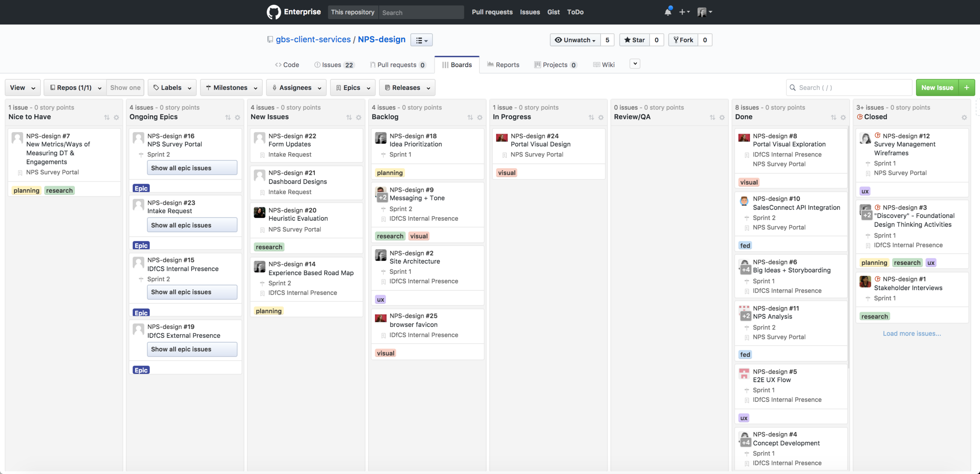
Task: Click sort icon on Nice to Have column
Action: pyautogui.click(x=107, y=117)
